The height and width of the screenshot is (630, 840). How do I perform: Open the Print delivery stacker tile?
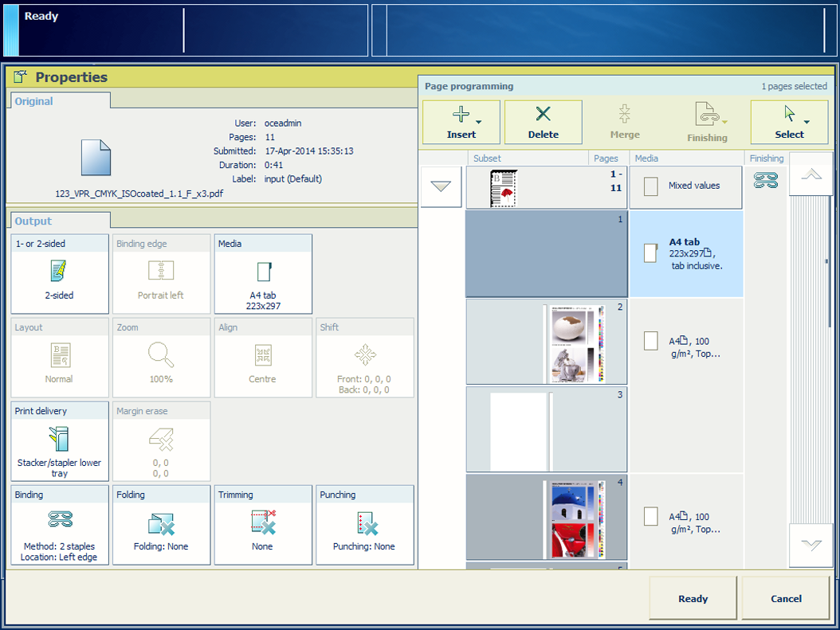60,441
